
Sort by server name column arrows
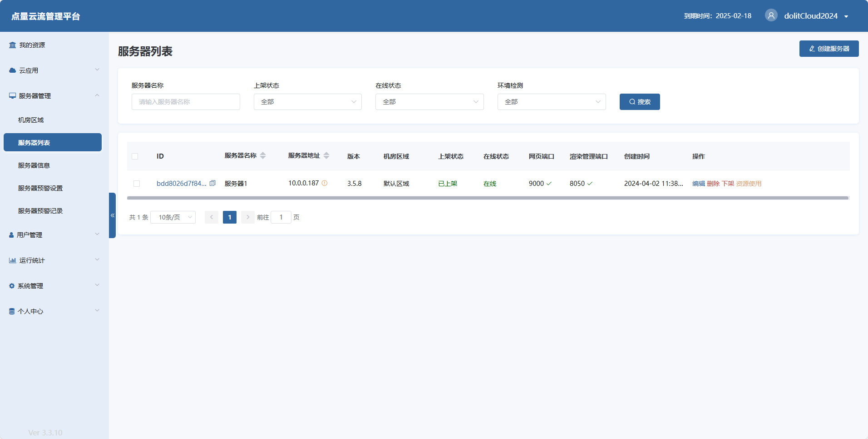(x=263, y=156)
